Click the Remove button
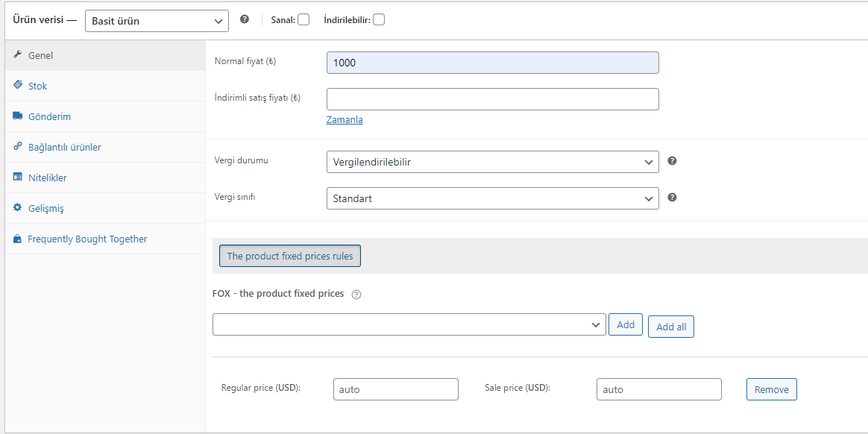This screenshot has height=434, width=868. [772, 389]
